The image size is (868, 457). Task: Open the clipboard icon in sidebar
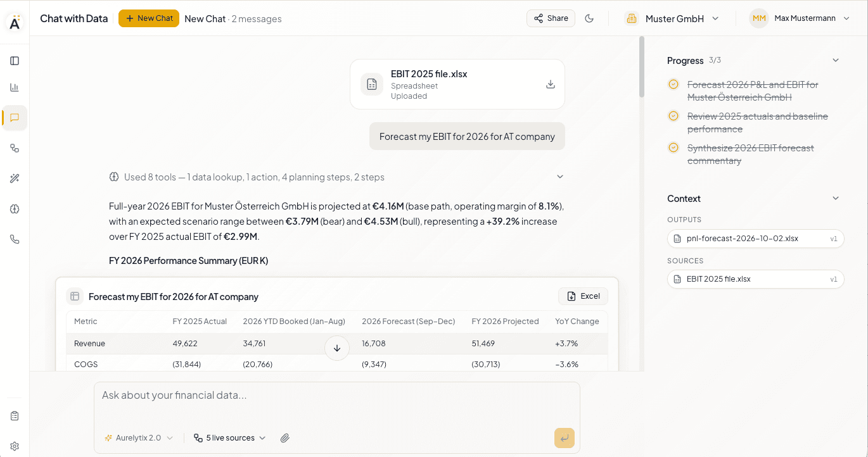[15, 416]
